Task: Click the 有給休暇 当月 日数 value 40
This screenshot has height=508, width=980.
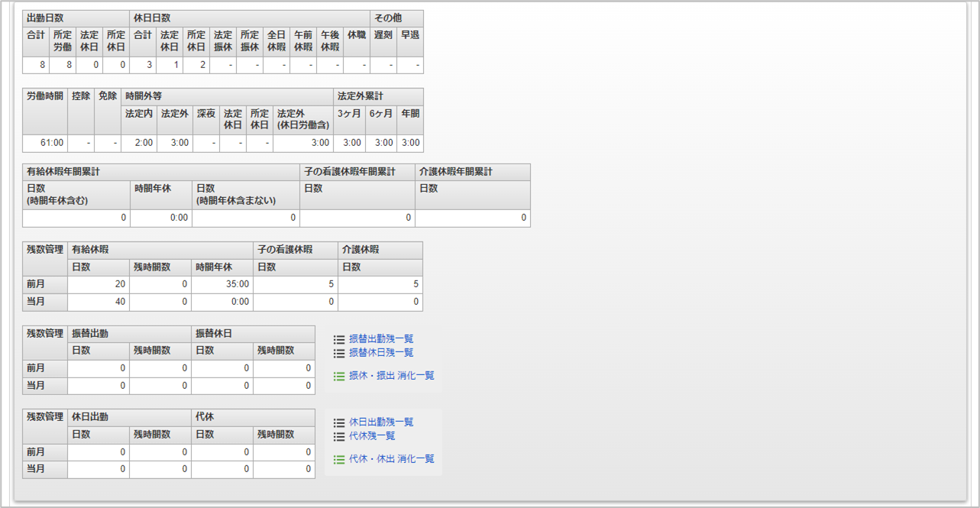Action: click(99, 302)
